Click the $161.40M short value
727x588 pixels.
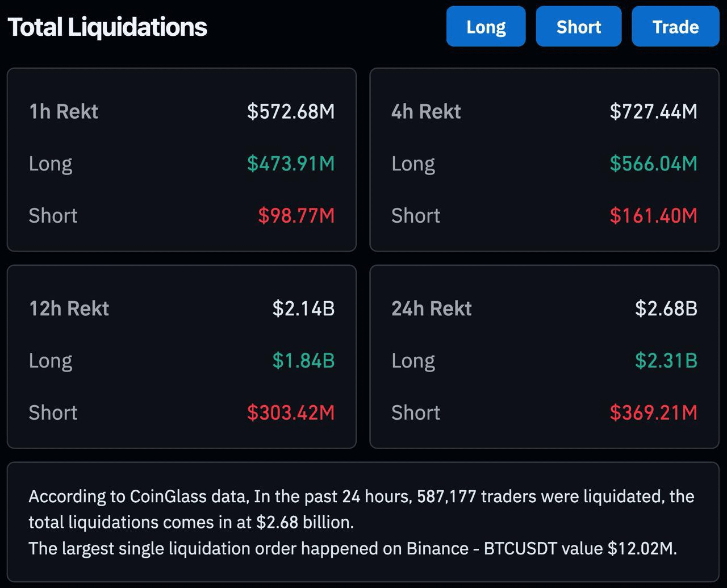coord(653,216)
